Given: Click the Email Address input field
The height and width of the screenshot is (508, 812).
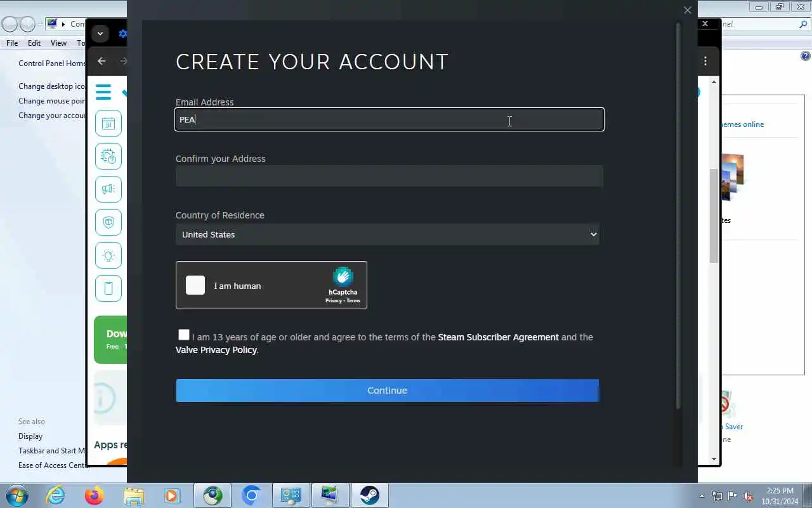Looking at the screenshot, I should click(x=390, y=119).
